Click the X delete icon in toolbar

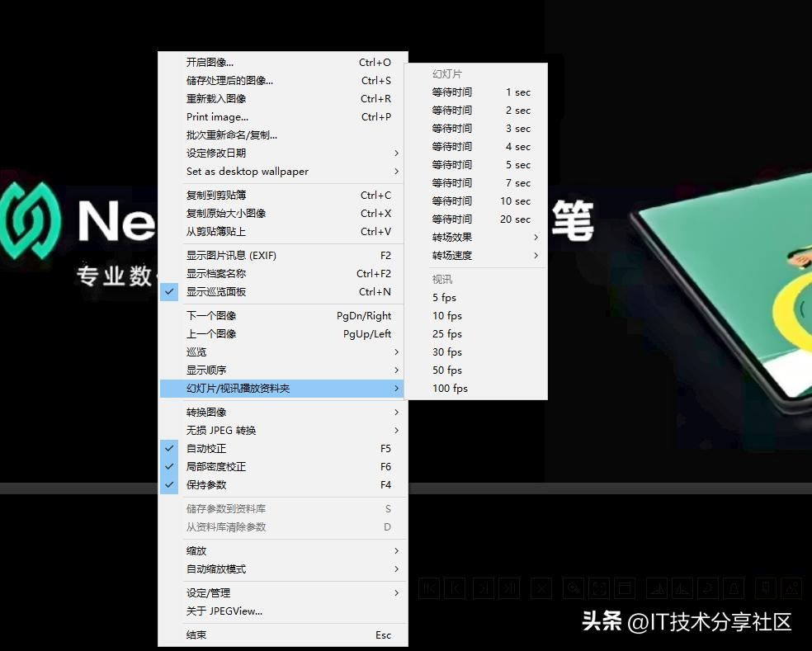coord(541,588)
